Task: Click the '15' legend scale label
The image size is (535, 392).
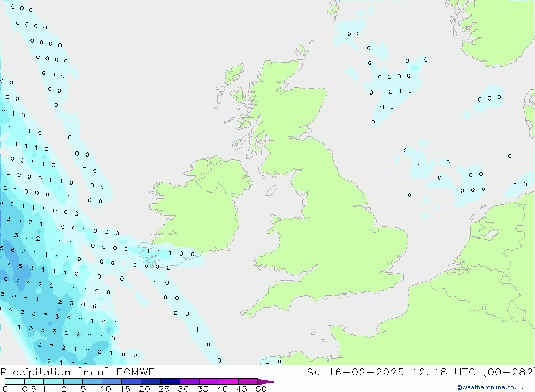Action: tap(125, 389)
